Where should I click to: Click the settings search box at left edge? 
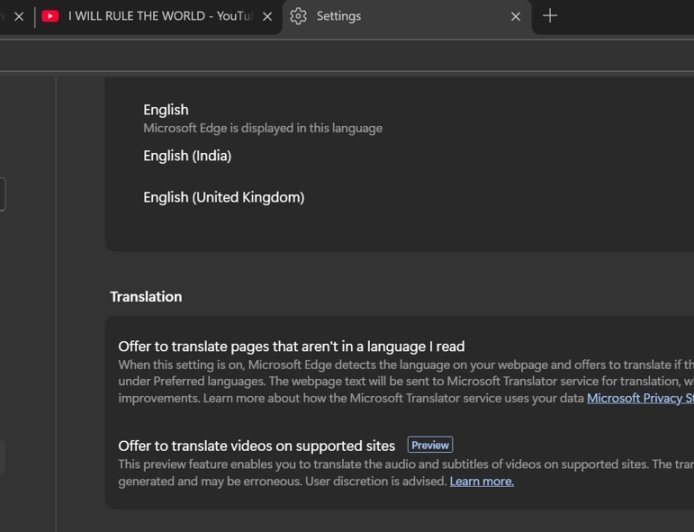pyautogui.click(x=2, y=194)
